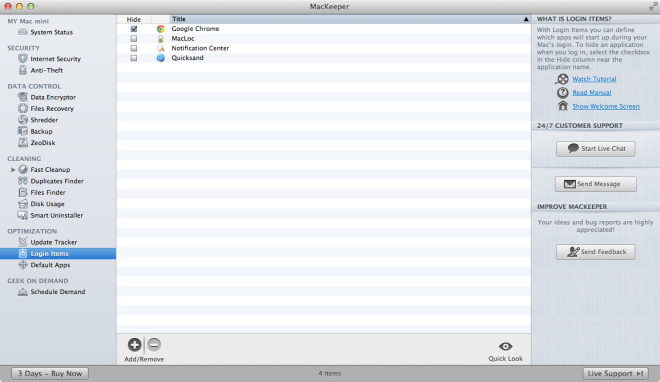660x382 pixels.
Task: Click the Internet Security shield icon
Action: point(23,59)
